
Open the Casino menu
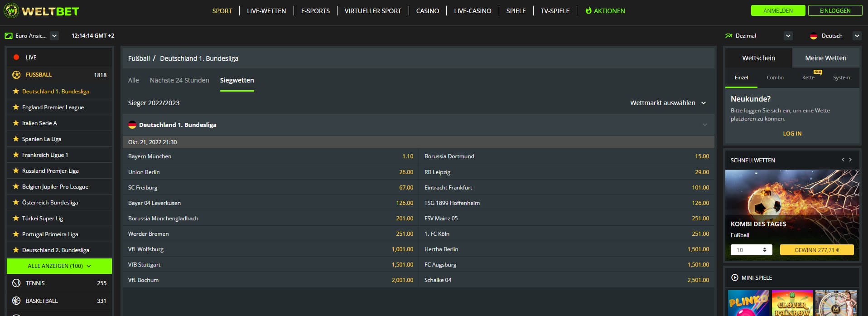click(x=428, y=11)
